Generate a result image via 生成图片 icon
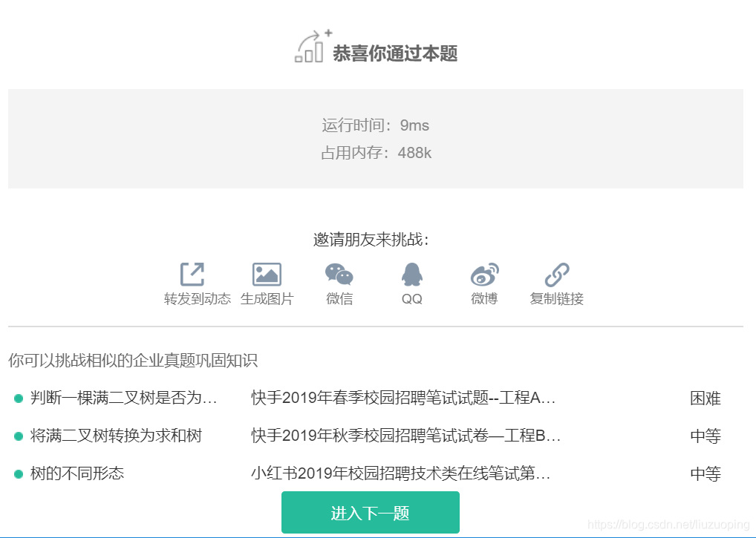The width and height of the screenshot is (756, 538). 267,274
